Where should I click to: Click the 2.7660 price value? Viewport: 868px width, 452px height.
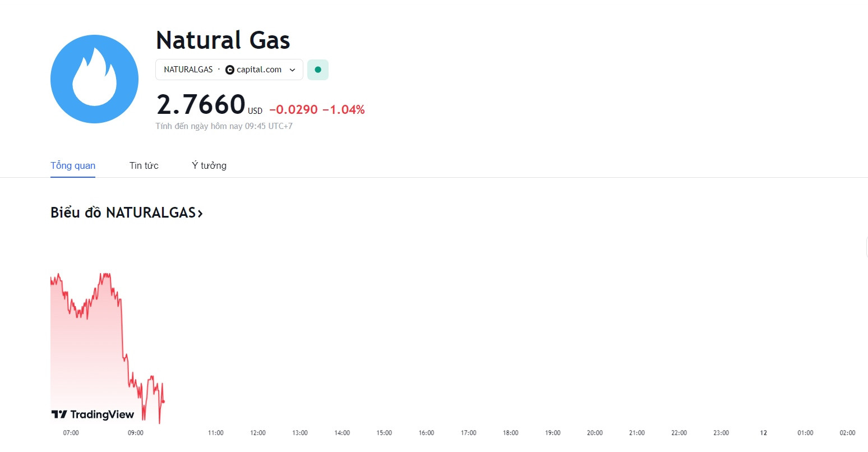pos(201,105)
